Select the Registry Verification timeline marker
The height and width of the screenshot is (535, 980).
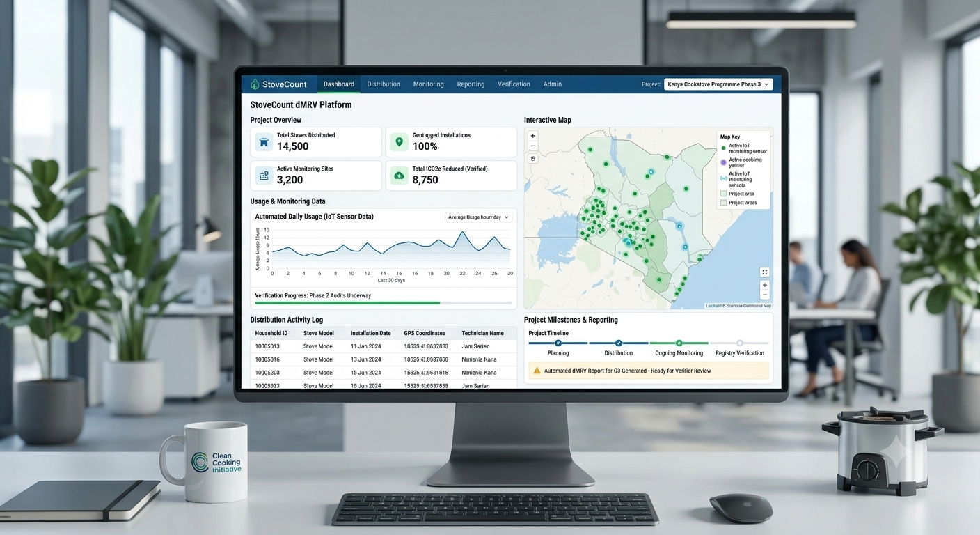click(740, 343)
